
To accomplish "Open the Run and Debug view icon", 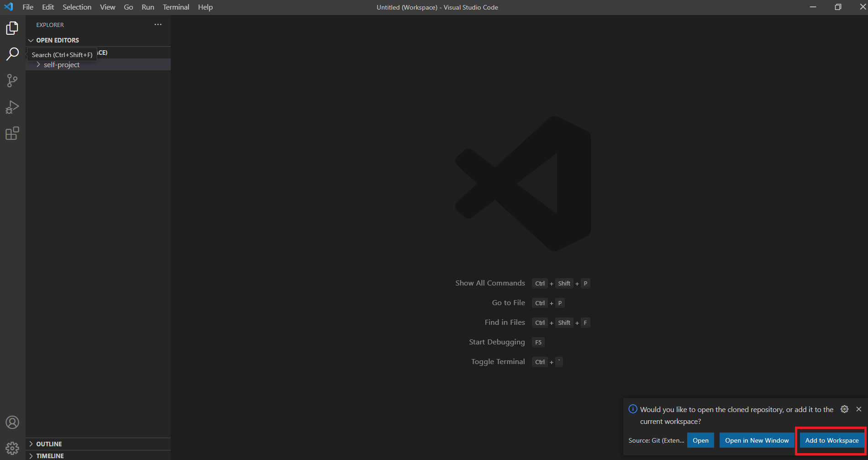I will click(12, 107).
